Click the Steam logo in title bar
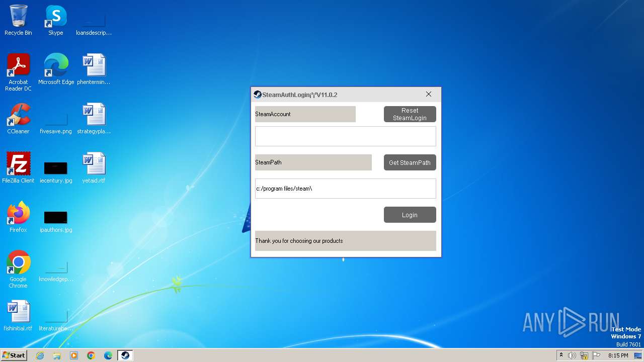Viewport: 644px width, 362px height. click(258, 95)
